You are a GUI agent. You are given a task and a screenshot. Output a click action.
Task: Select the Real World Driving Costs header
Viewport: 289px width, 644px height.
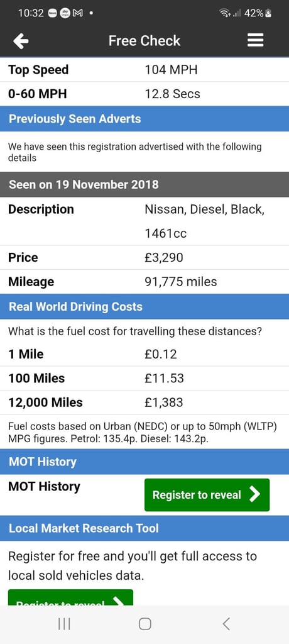[x=144, y=307]
